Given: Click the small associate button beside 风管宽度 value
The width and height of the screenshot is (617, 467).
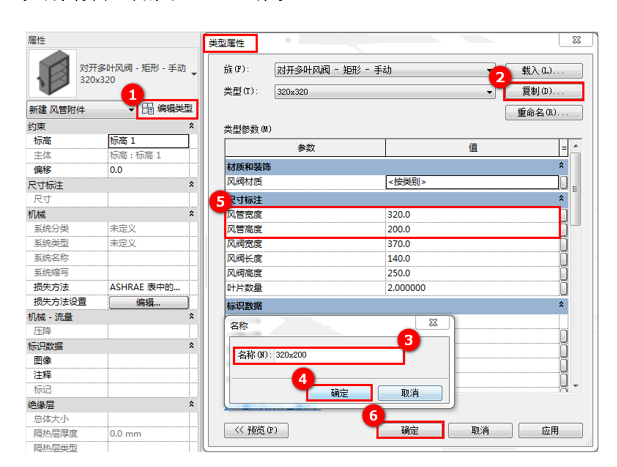Looking at the screenshot, I should 563,215.
